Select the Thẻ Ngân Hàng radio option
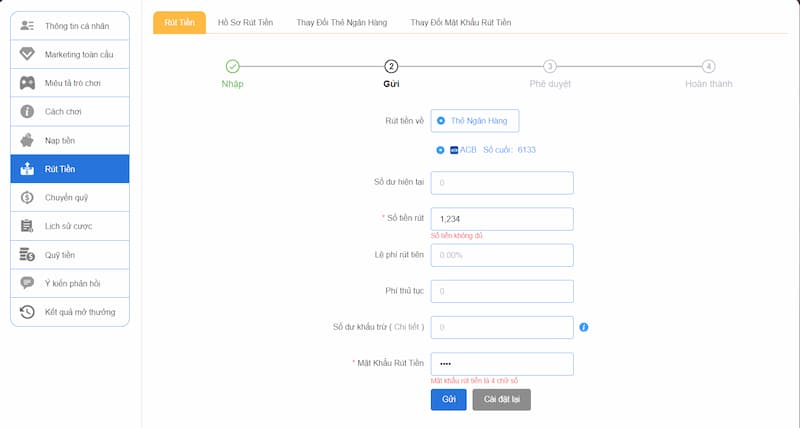 tap(441, 121)
